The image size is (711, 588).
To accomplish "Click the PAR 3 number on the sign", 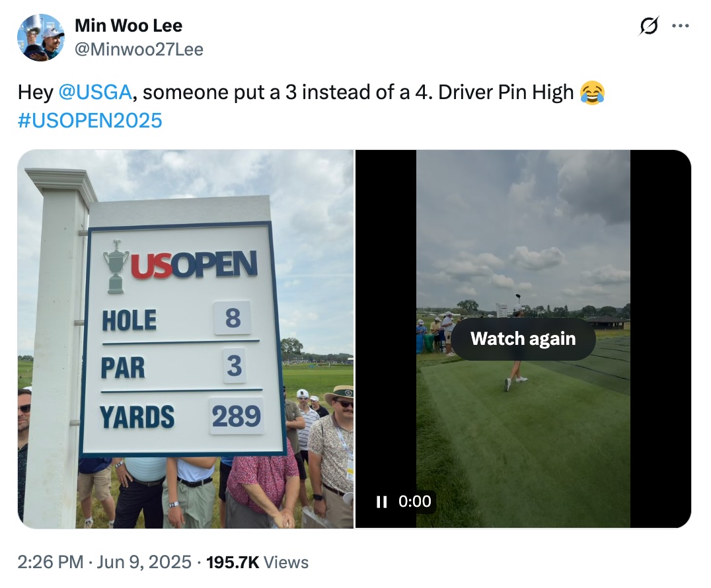I will tap(235, 365).
